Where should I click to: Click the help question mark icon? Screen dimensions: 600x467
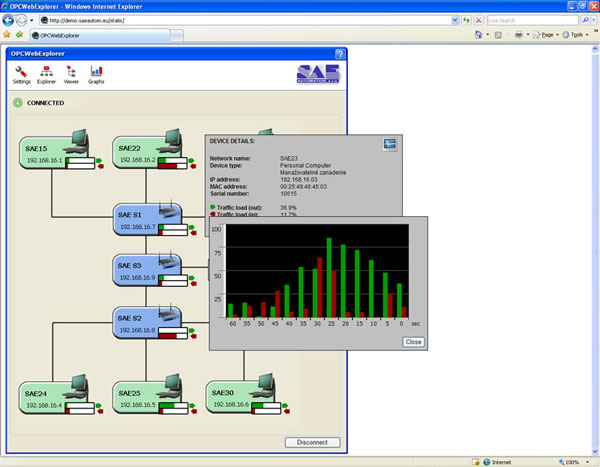coord(340,54)
